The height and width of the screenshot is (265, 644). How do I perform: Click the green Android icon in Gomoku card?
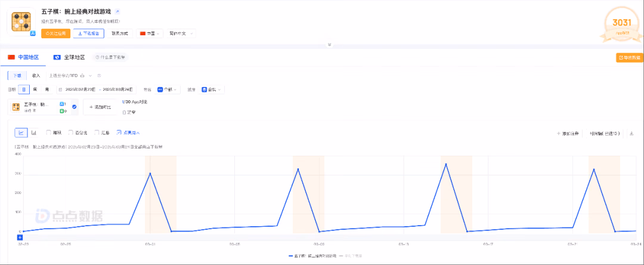click(62, 111)
